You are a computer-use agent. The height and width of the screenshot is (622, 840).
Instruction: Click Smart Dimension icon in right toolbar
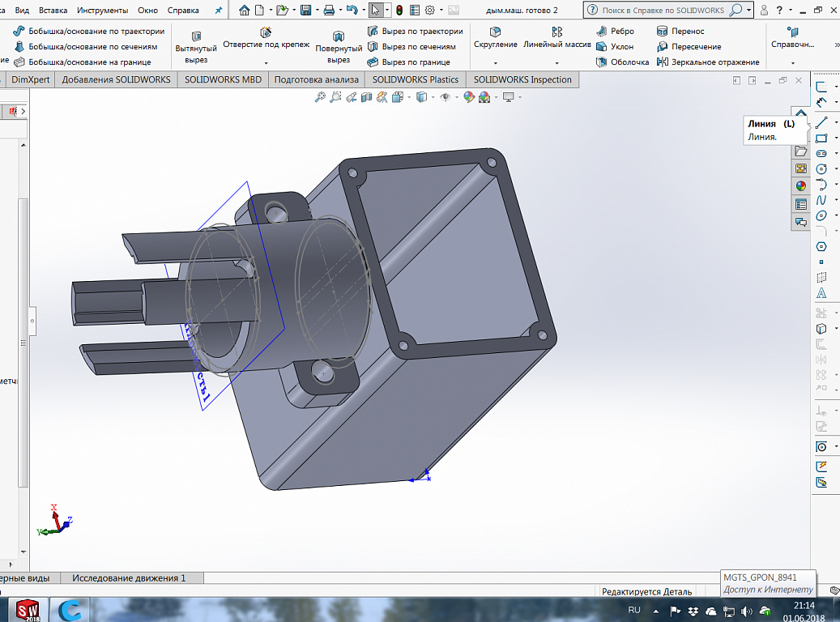click(x=821, y=102)
